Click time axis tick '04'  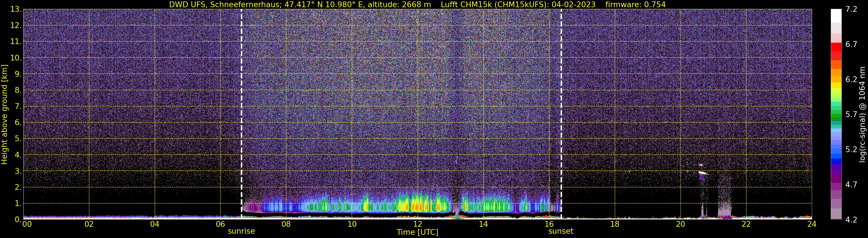tap(155, 224)
